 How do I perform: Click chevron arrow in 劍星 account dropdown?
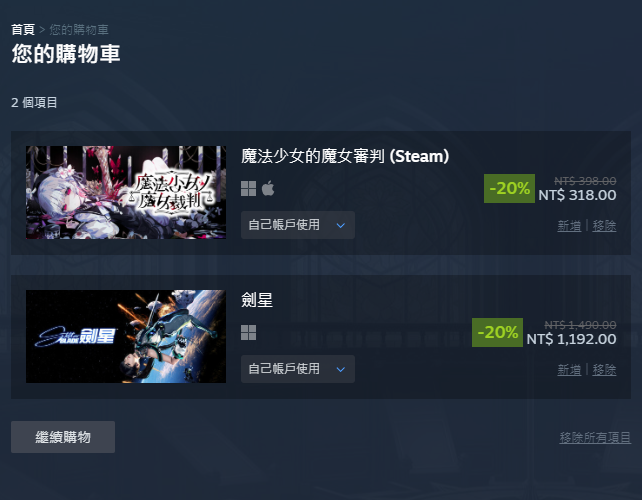point(341,369)
